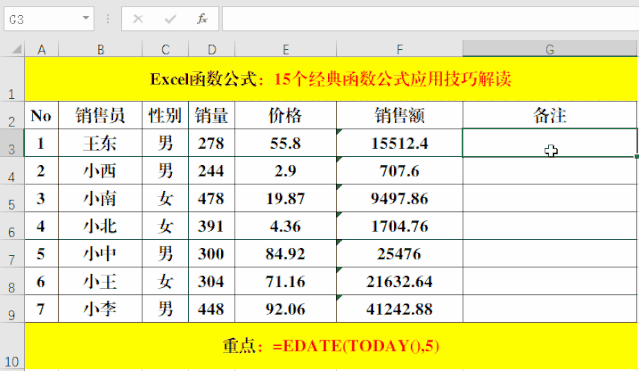
Task: Click into the formula bar input area
Action: click(430, 19)
